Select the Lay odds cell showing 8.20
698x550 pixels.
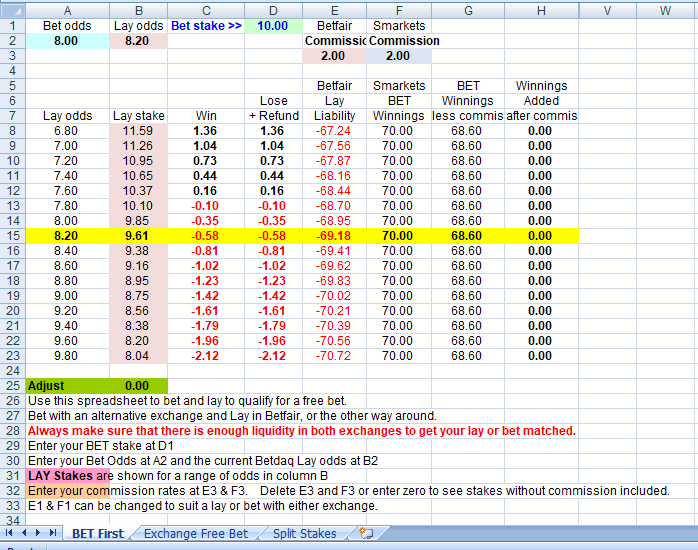click(x=138, y=40)
